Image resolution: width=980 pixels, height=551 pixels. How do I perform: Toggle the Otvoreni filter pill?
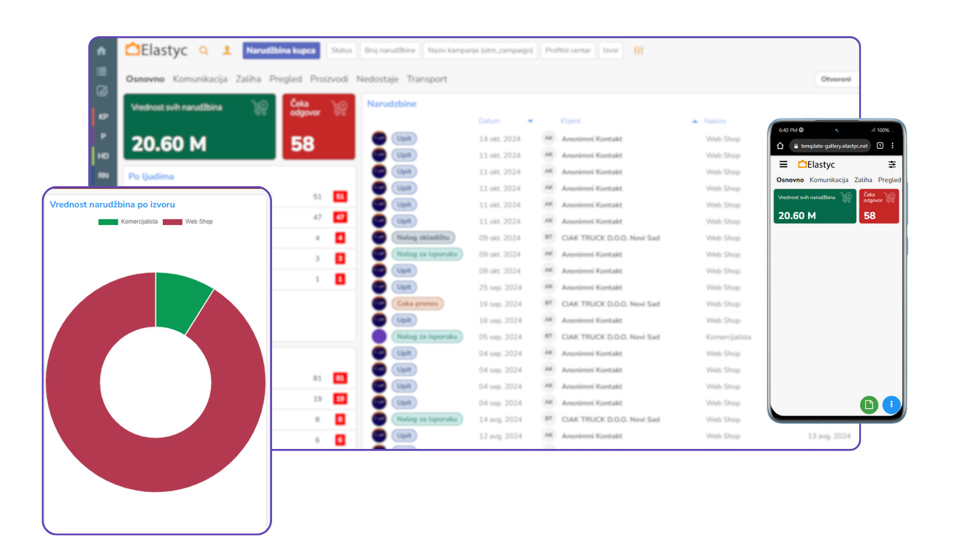pos(836,79)
